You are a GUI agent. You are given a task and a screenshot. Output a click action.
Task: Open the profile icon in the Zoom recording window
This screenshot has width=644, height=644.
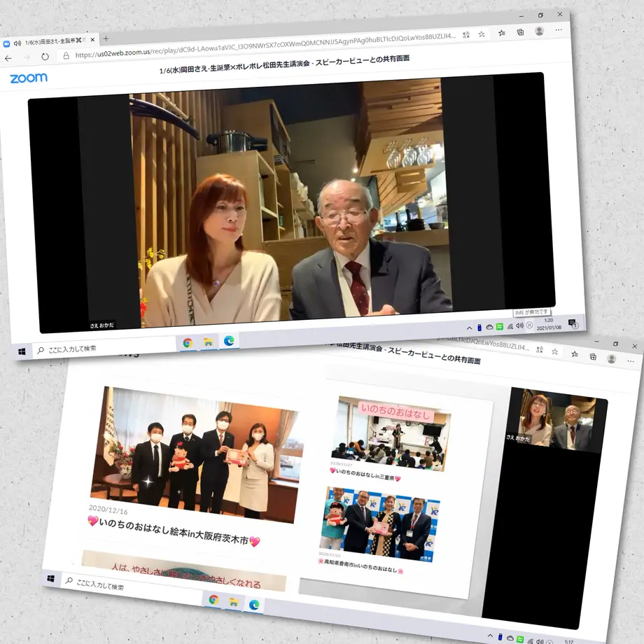[x=539, y=31]
